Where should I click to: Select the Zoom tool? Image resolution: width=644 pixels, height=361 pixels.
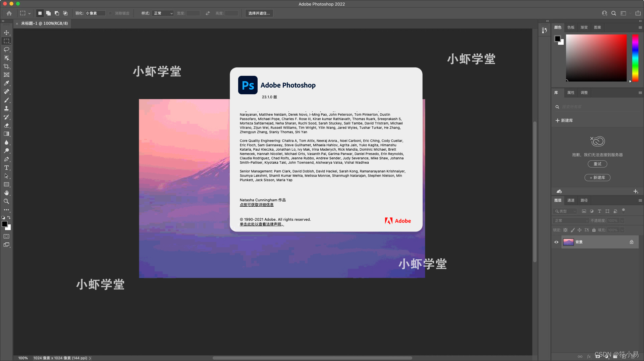coord(6,201)
